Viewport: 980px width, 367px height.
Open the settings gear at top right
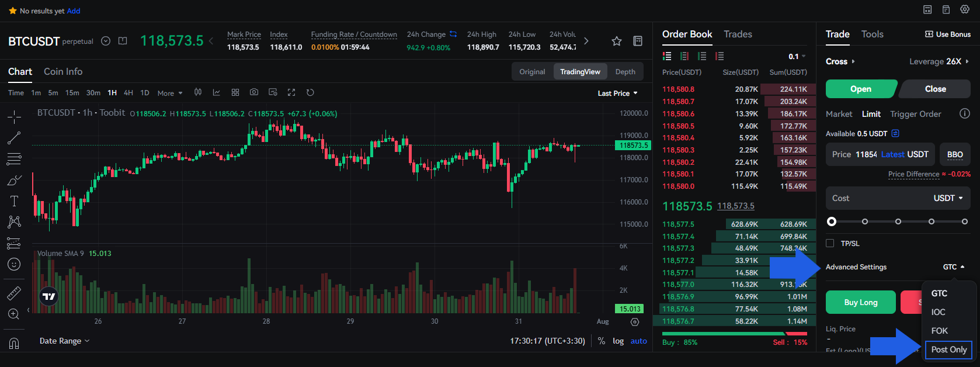(964, 10)
